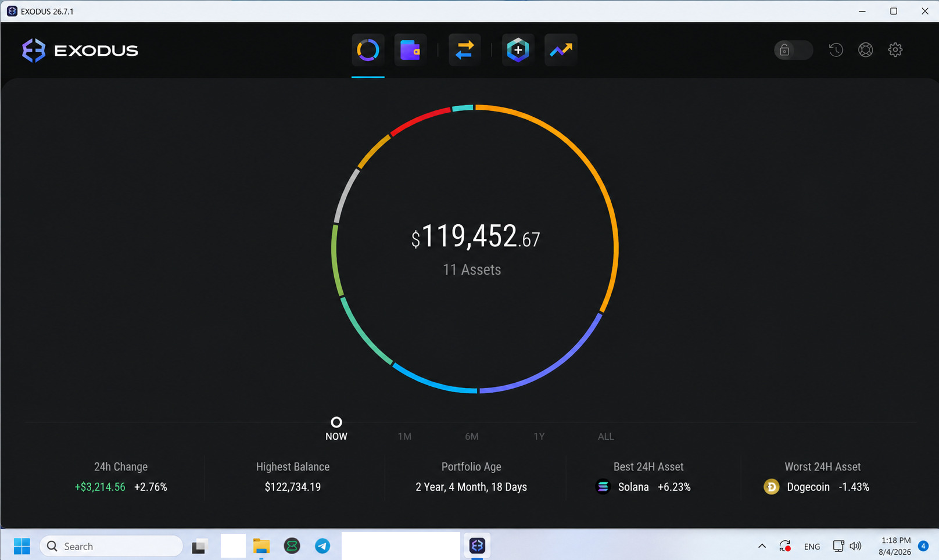Click the taskbar Search box
Viewport: 939px width, 560px height.
[111, 546]
